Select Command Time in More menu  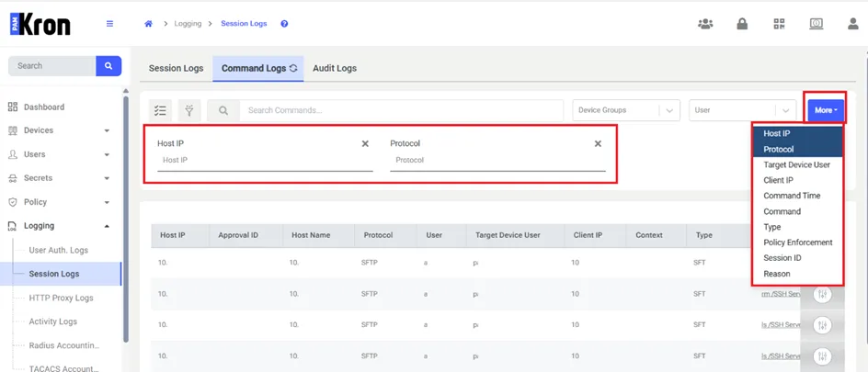point(798,196)
